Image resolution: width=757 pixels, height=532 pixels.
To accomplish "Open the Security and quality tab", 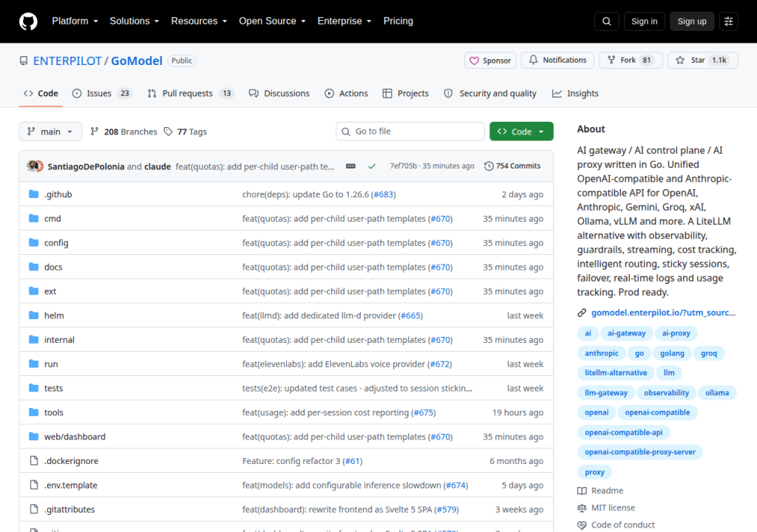I will tap(490, 94).
